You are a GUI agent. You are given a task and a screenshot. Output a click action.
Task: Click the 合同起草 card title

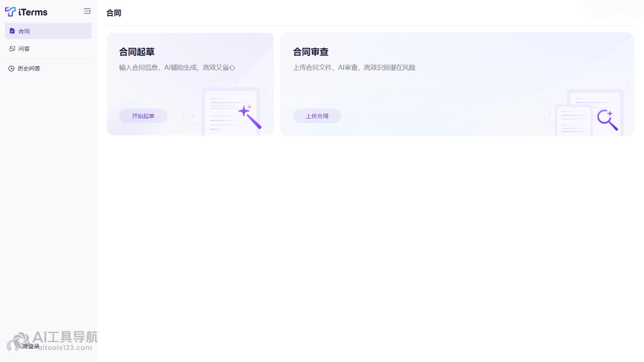tap(137, 52)
